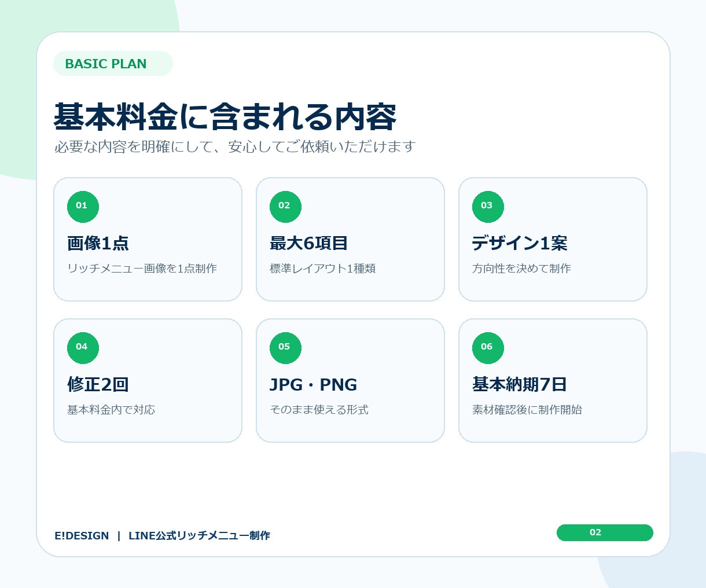
Task: Click the green 04 number circle
Action: click(x=83, y=348)
